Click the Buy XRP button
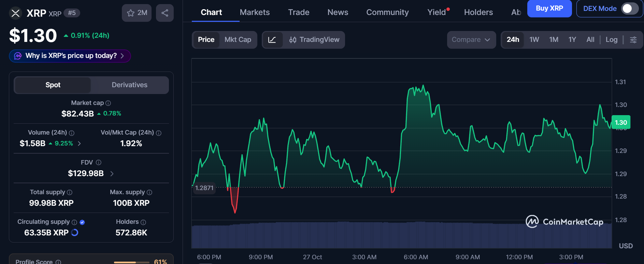Screen dimensions: 644x264 [x=549, y=9]
